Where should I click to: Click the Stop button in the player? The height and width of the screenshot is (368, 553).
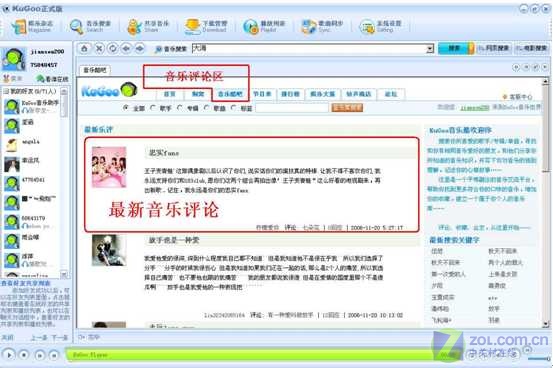click(x=24, y=354)
